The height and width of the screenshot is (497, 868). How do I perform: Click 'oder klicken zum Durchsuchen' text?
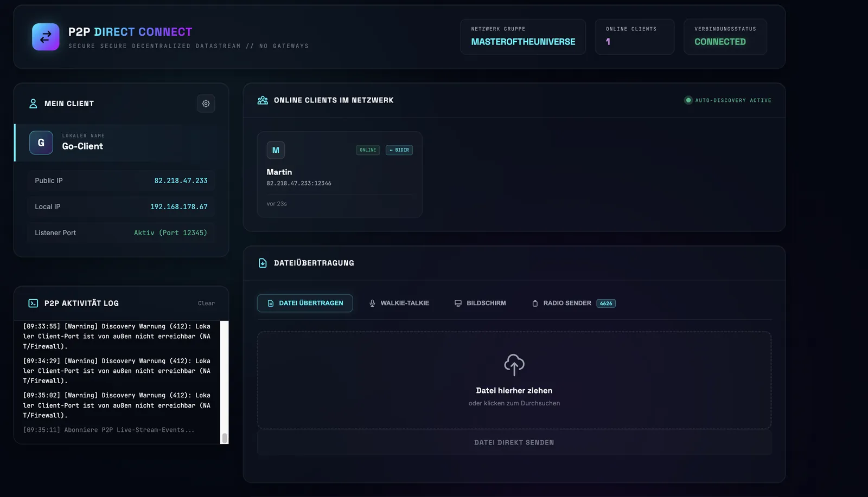click(x=514, y=403)
